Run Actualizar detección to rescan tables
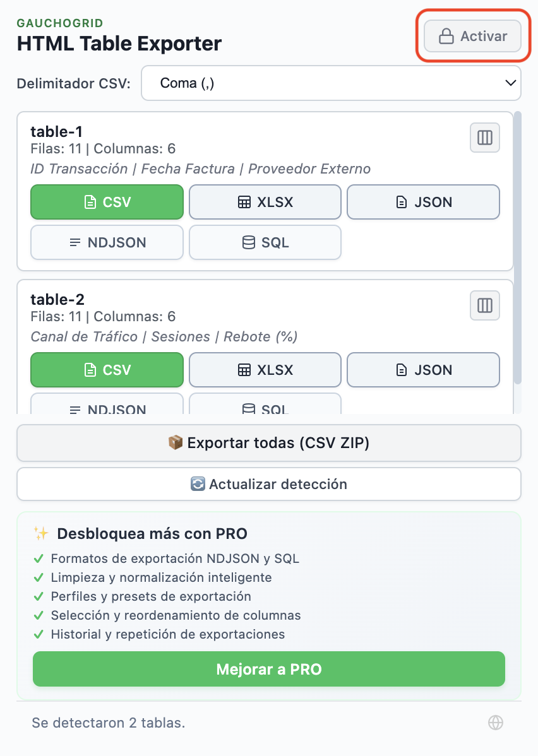The width and height of the screenshot is (538, 756). click(269, 484)
